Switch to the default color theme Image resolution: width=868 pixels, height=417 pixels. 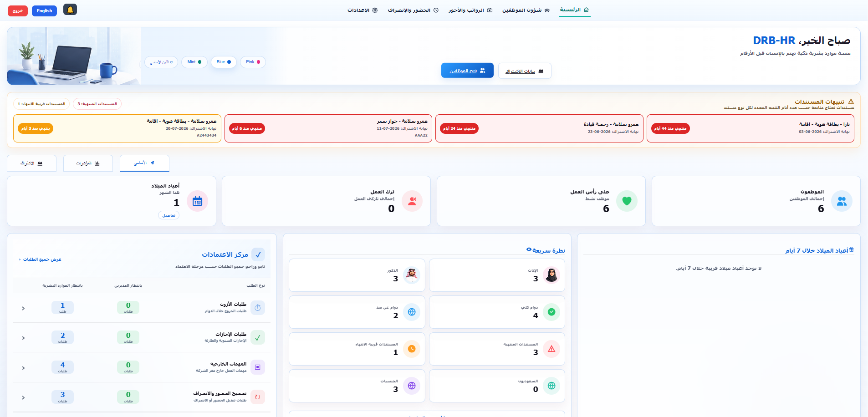tap(161, 62)
